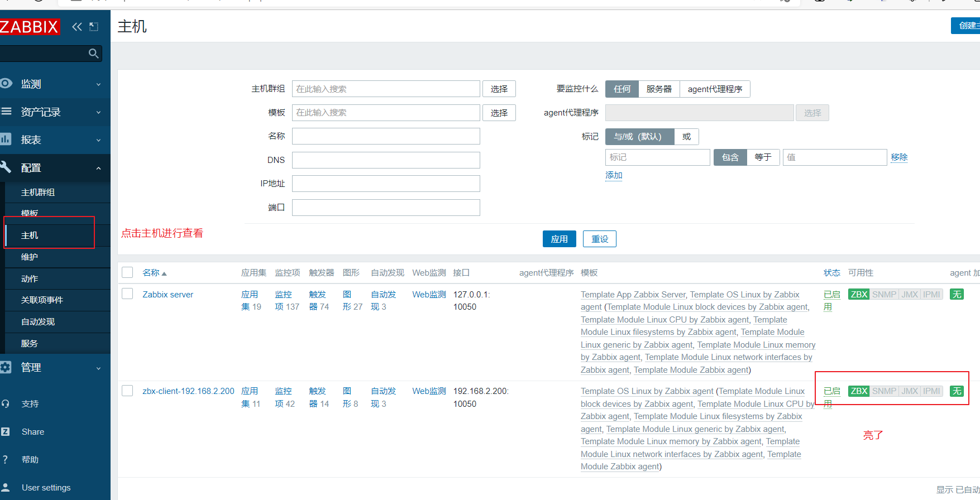
Task: Tick the select-all hosts checkbox
Action: click(x=127, y=272)
